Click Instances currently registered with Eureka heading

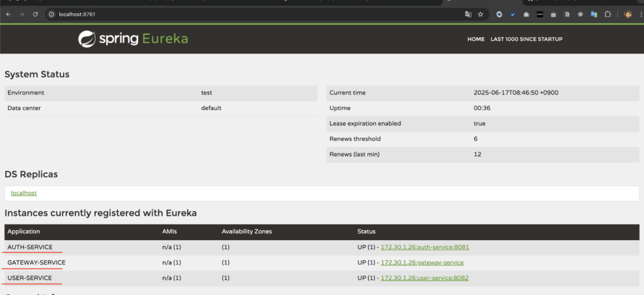tap(101, 213)
